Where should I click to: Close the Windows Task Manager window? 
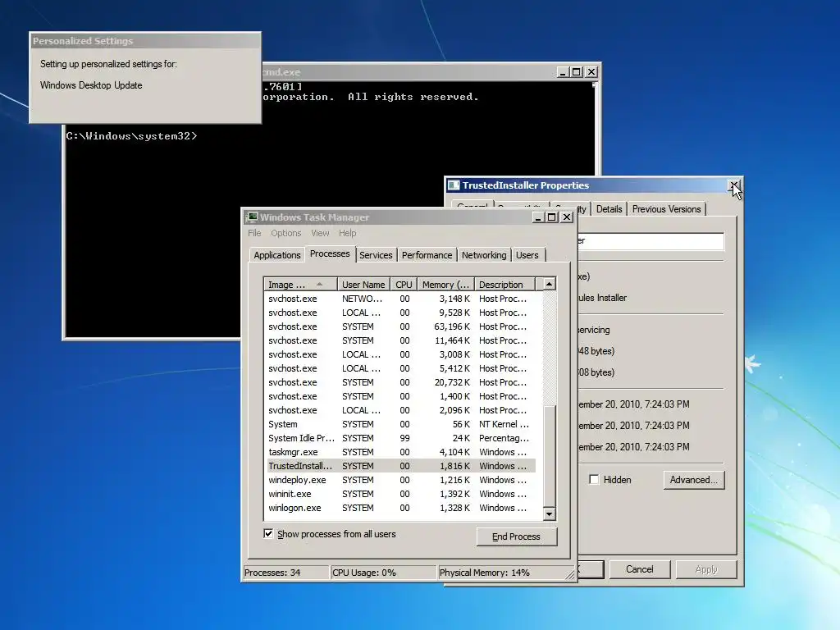(x=566, y=217)
